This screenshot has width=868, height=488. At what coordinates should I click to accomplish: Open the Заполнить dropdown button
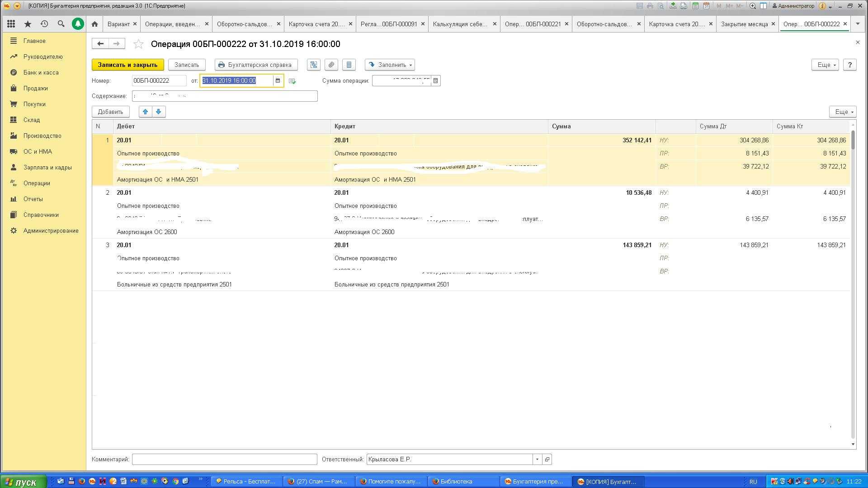[x=390, y=65]
